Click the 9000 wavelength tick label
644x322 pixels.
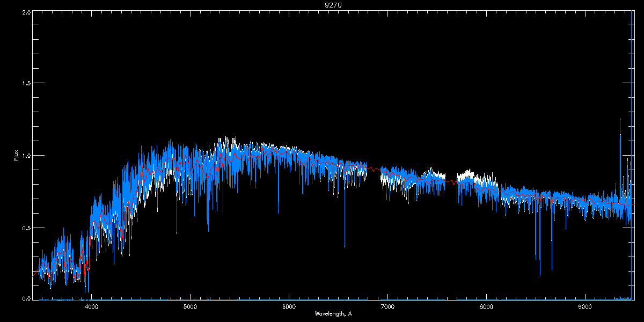[x=585, y=307]
